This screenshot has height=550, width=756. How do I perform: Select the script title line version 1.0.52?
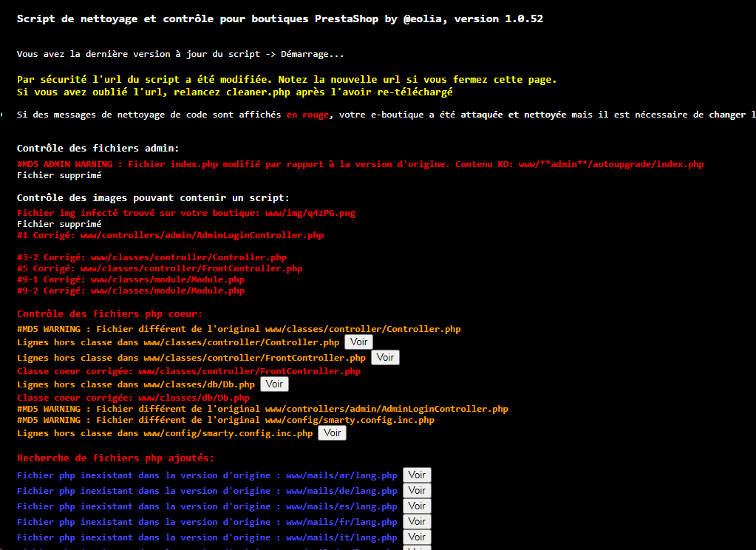(280, 18)
